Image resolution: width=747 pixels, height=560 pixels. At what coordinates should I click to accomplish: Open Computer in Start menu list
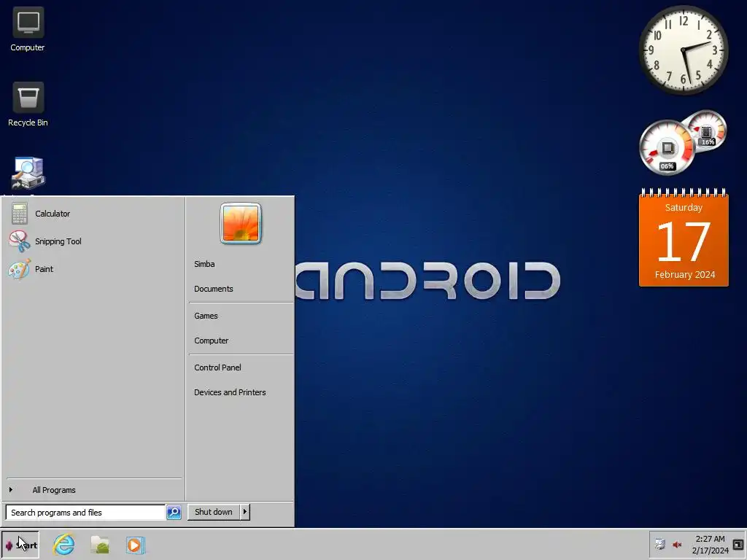211,341
